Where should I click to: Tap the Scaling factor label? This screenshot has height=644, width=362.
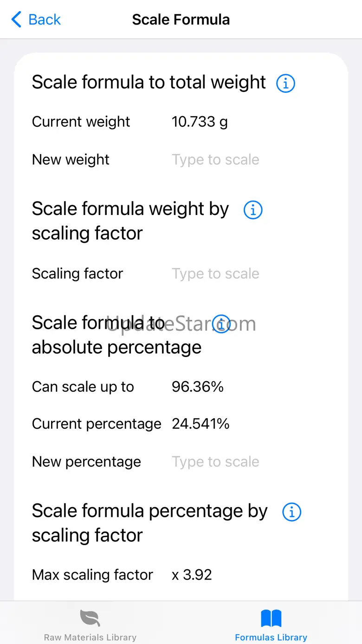[x=78, y=273]
